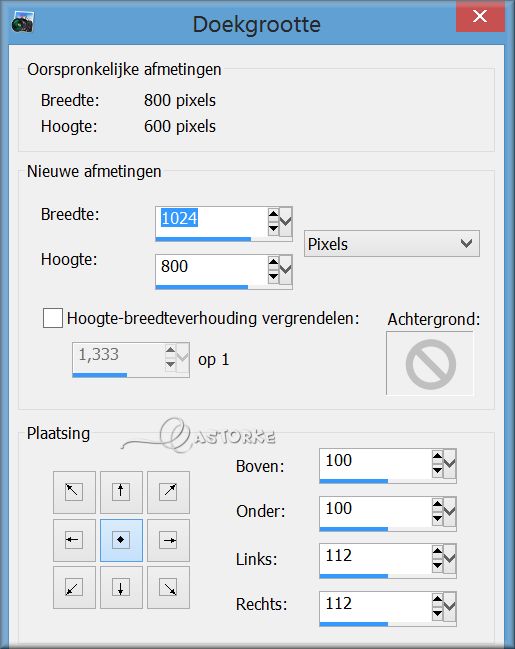Viewport: 515px width, 649px height.
Task: Select top-right placement arrow
Action: coord(168,492)
